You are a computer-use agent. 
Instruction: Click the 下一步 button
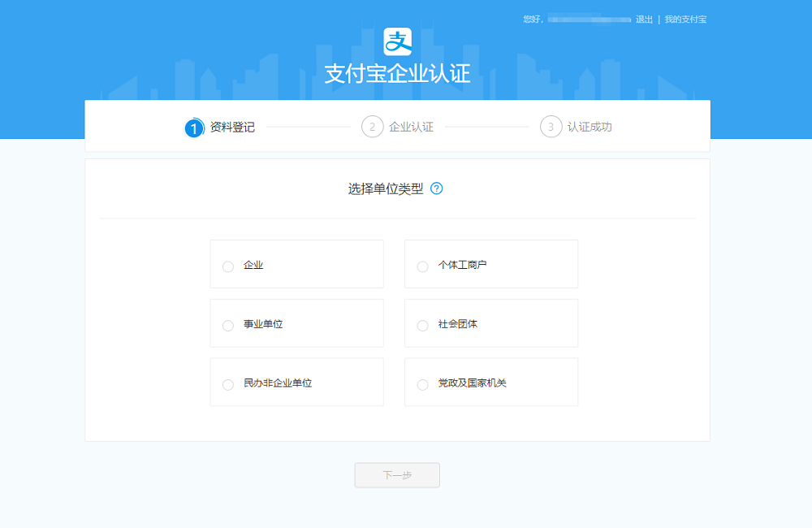(397, 475)
